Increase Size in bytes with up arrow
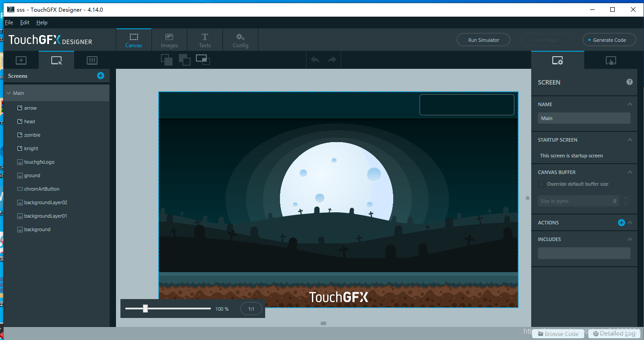Screen dimensions: 644x340 tap(625, 198)
